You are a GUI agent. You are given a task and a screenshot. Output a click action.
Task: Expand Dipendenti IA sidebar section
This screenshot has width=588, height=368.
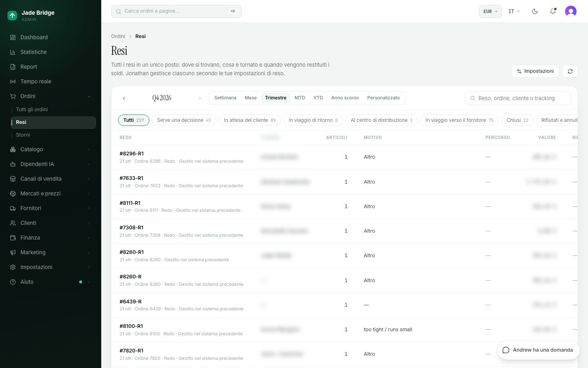point(51,164)
